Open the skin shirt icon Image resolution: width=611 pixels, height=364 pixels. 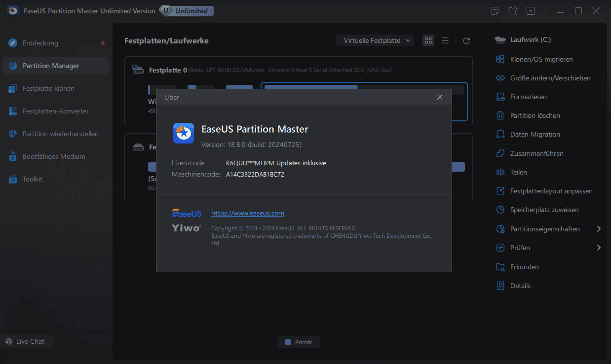(x=513, y=11)
